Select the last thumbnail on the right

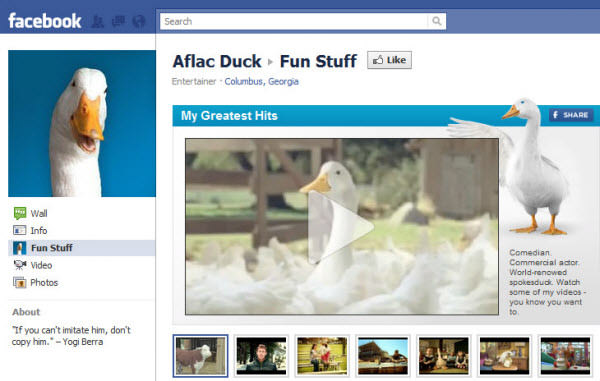(x=565, y=356)
